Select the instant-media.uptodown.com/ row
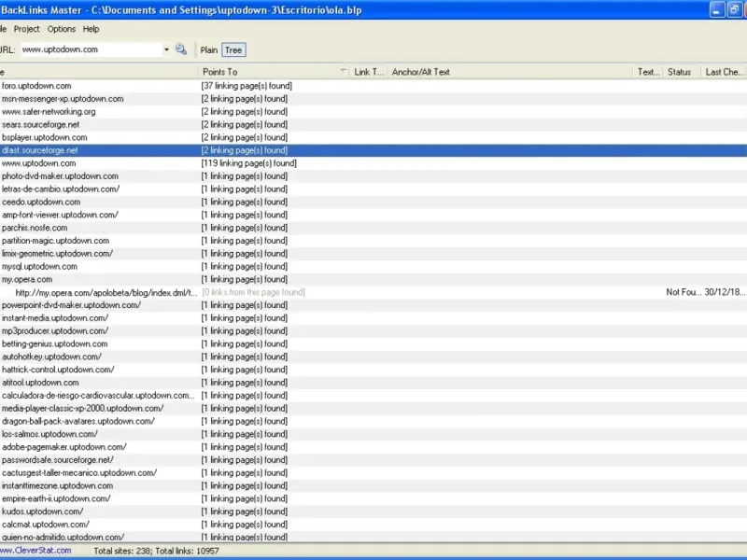747x560 pixels. coord(373,317)
